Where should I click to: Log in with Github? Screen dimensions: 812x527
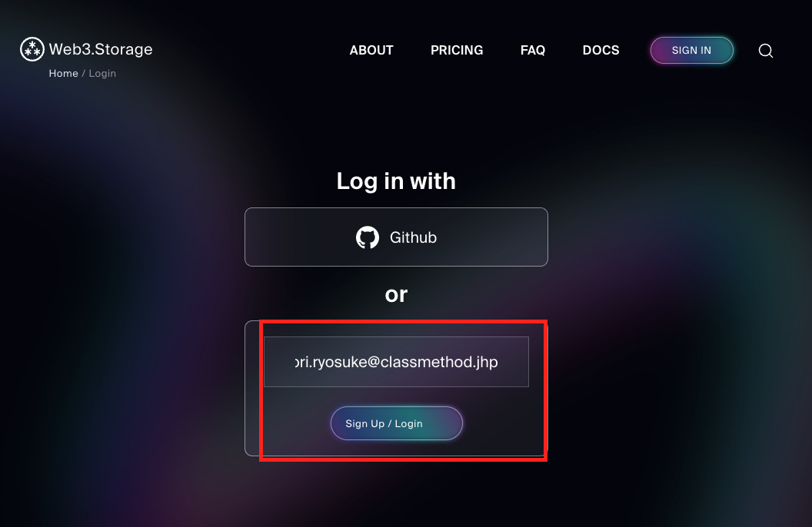point(396,237)
